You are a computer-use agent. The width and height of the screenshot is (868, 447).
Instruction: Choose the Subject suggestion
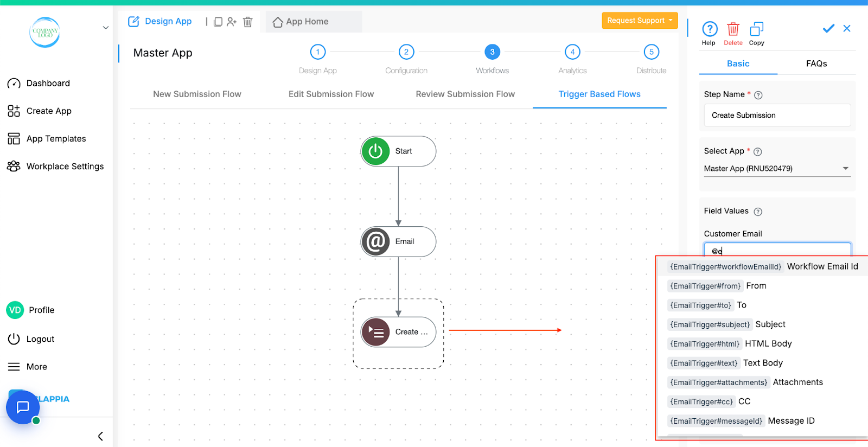tap(763, 324)
